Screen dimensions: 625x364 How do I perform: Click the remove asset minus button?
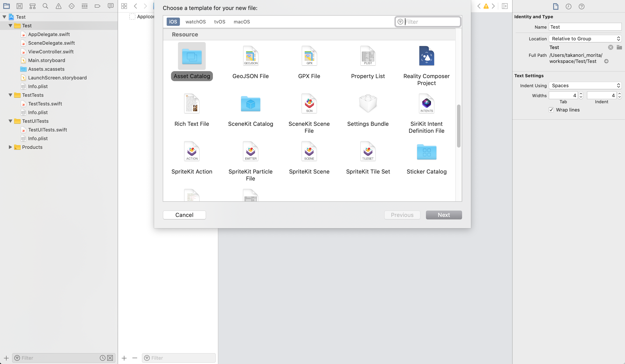point(135,358)
